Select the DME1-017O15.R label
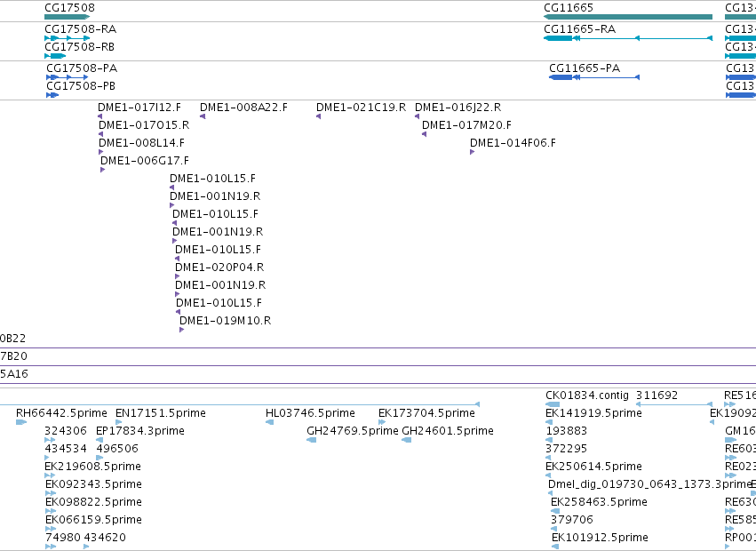Image resolution: width=756 pixels, height=551 pixels. [x=144, y=125]
